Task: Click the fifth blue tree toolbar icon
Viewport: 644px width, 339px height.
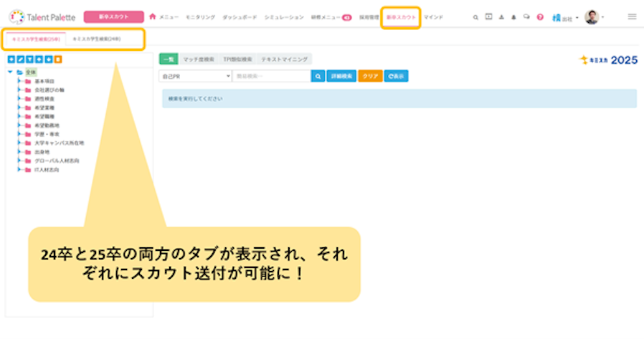Action: (49, 59)
